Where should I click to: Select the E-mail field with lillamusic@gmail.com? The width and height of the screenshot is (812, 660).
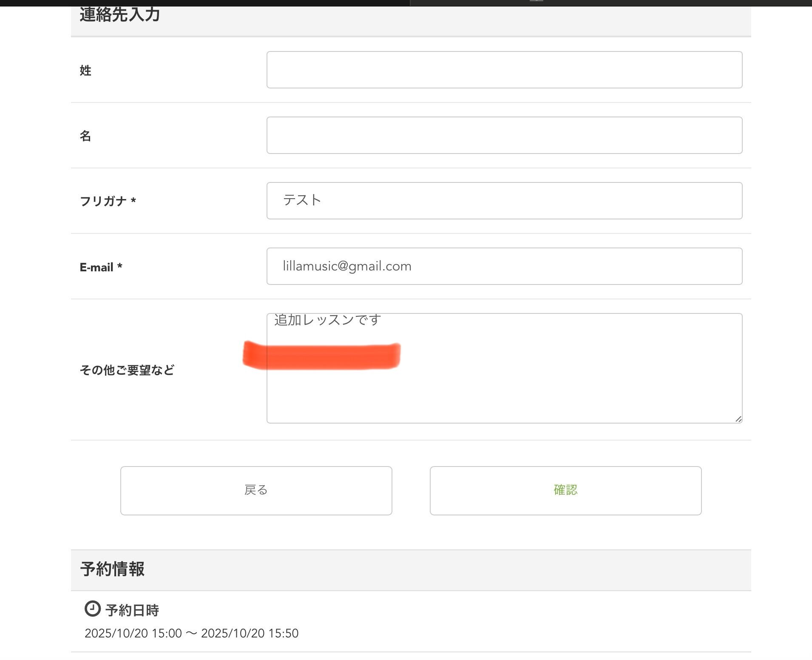tap(504, 266)
